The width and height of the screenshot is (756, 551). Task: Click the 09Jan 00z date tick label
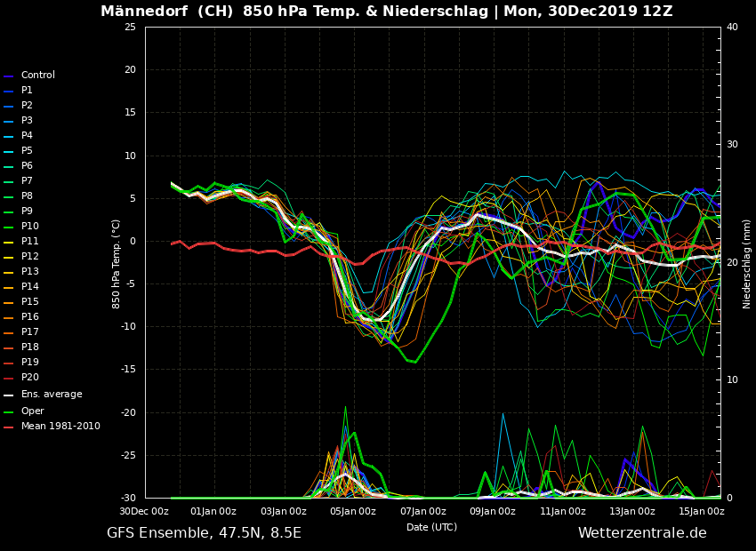(x=493, y=511)
